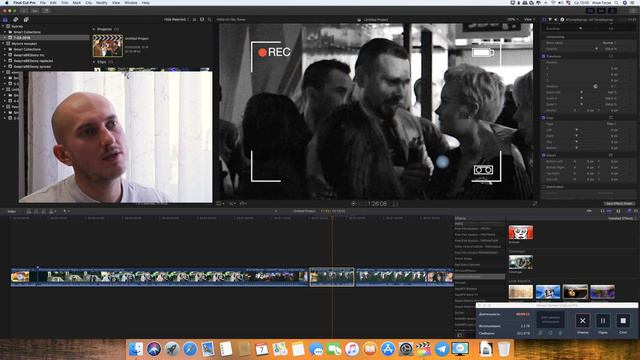Play the viewer with the play button
Image resolution: width=640 pixels, height=360 pixels.
pos(353,203)
